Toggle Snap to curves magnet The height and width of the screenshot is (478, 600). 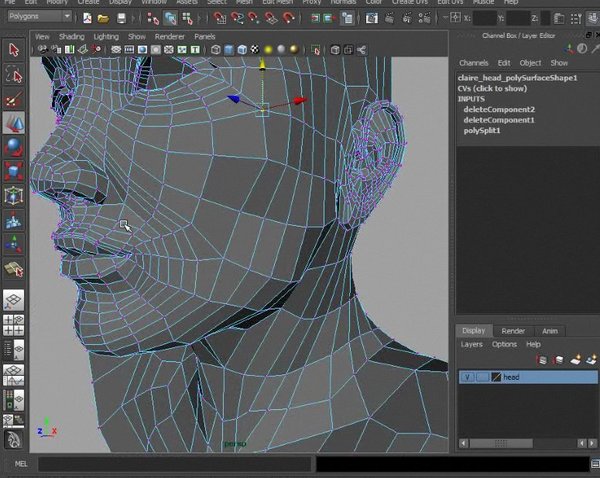(237, 18)
